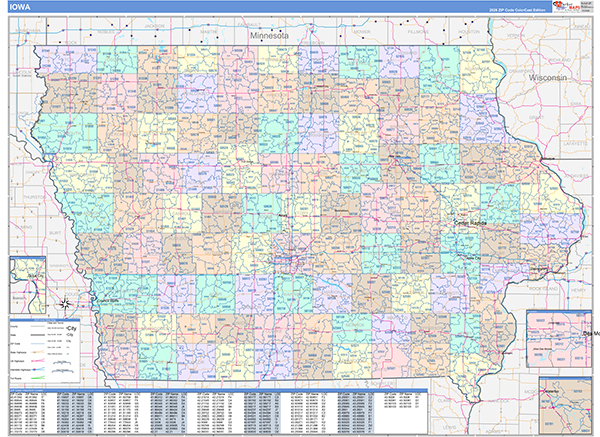Image resolution: width=600 pixels, height=437 pixels.
Task: Click the MarketMAPS logo
Action: point(566,7)
